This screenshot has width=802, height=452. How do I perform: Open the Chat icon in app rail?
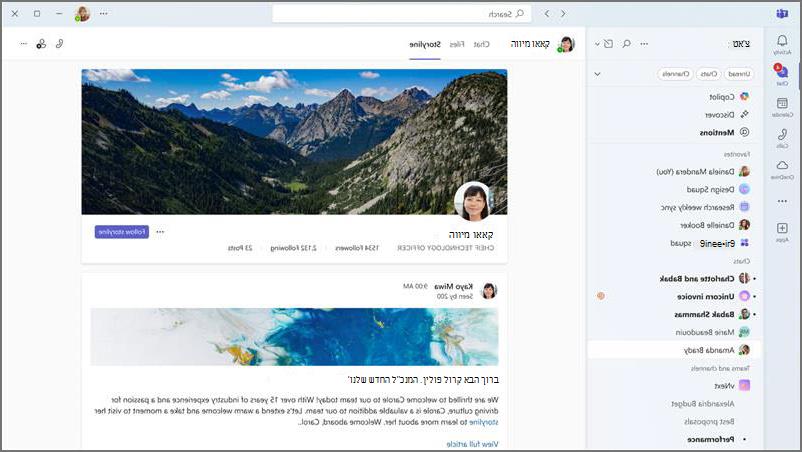(782, 74)
